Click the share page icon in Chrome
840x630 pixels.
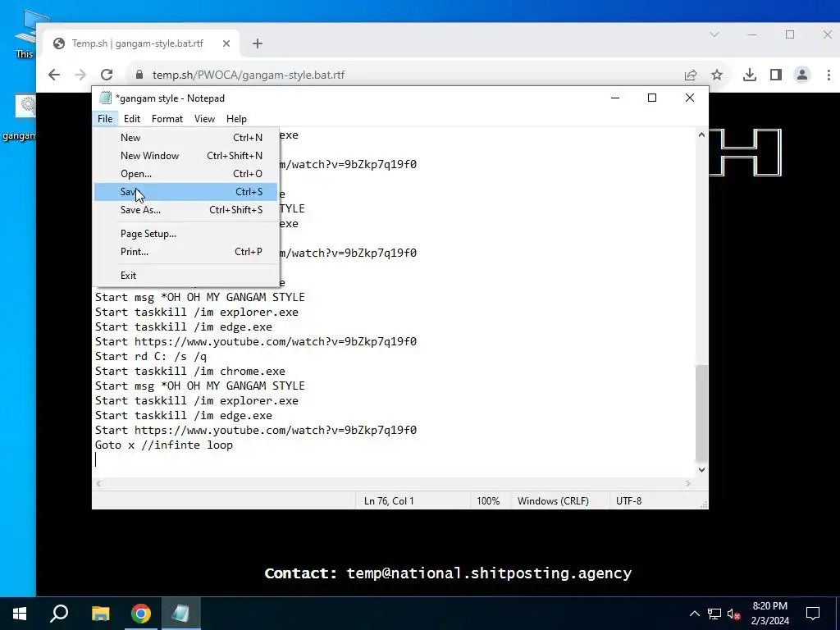[x=691, y=75]
